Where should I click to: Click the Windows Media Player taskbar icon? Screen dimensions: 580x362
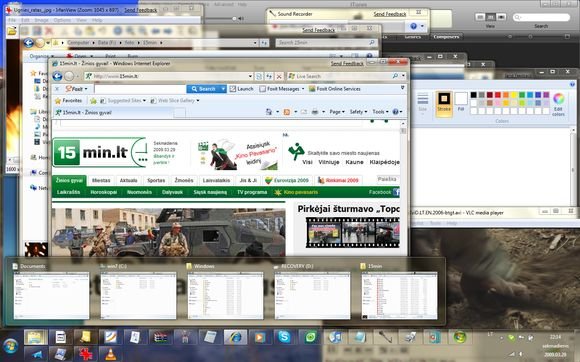260,337
